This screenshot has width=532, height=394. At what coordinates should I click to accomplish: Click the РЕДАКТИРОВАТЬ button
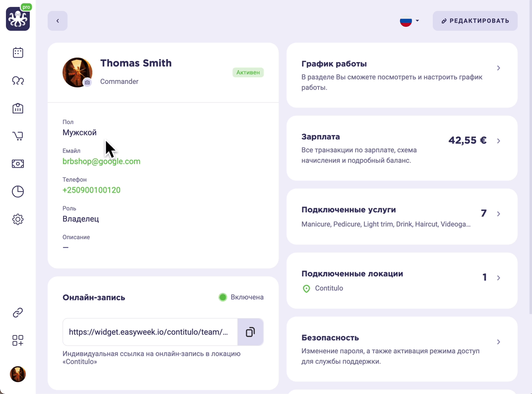pyautogui.click(x=475, y=21)
